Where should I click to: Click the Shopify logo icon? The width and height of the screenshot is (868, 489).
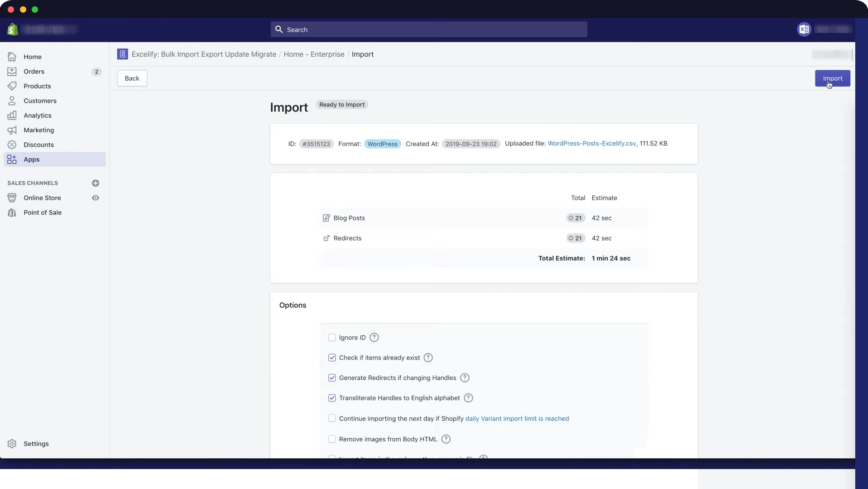[x=13, y=29]
